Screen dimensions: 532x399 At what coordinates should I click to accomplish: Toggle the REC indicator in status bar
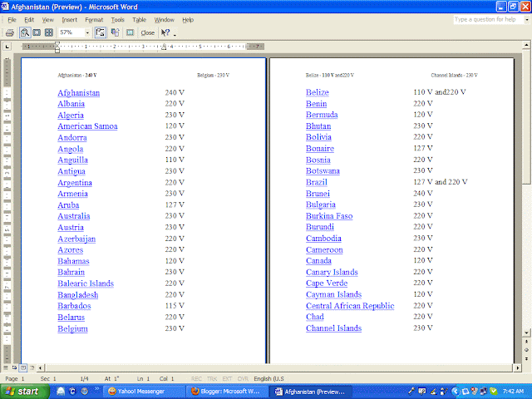(196, 379)
